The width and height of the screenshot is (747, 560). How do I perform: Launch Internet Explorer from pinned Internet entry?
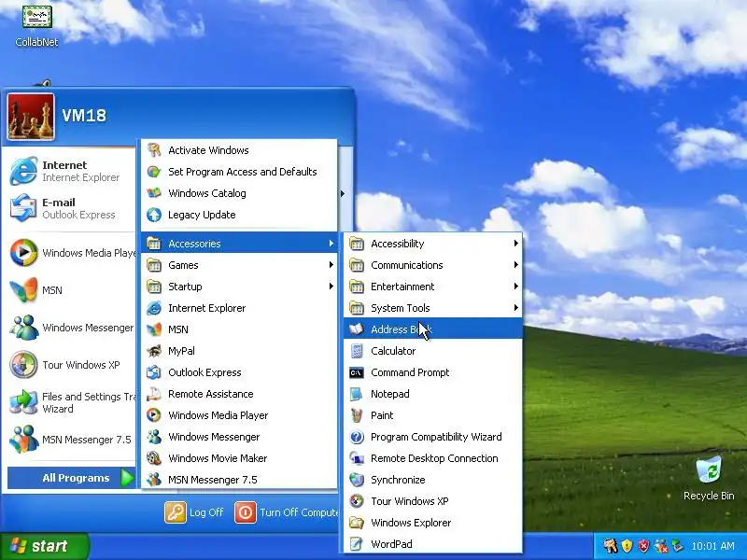(x=69, y=171)
